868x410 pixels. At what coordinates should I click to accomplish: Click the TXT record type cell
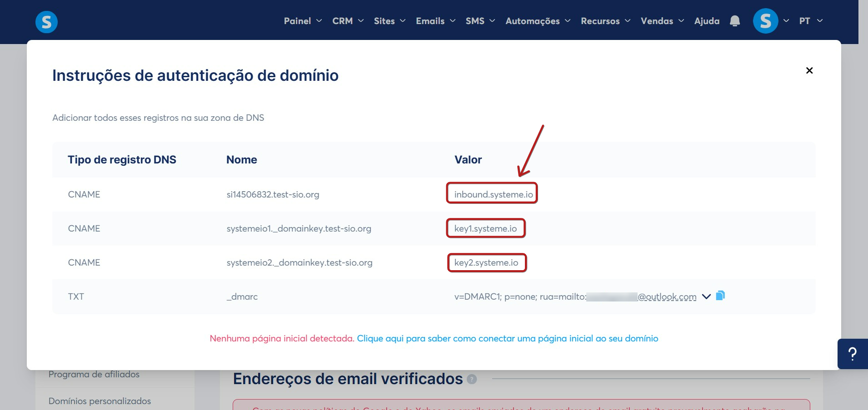76,296
